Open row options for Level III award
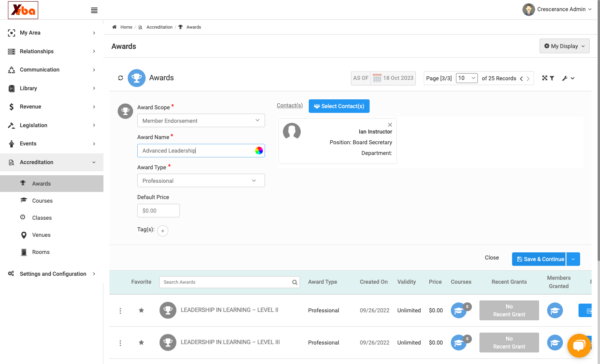Image resolution: width=600 pixels, height=364 pixels. point(120,343)
